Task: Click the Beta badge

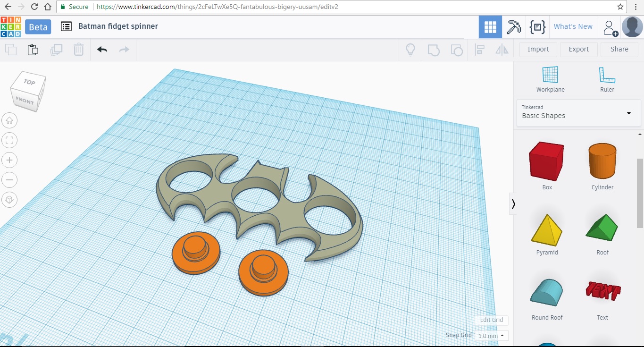Action: pos(38,27)
